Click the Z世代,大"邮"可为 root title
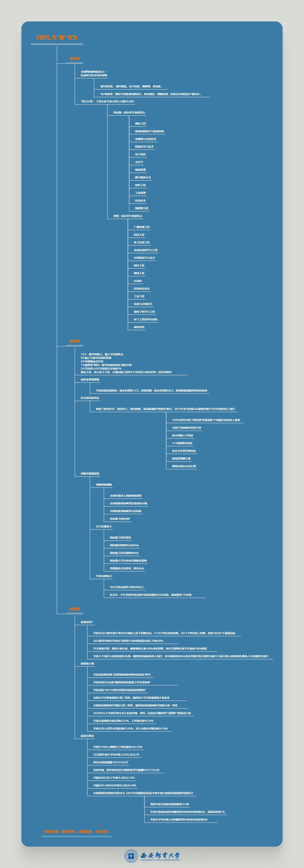 coord(57,38)
